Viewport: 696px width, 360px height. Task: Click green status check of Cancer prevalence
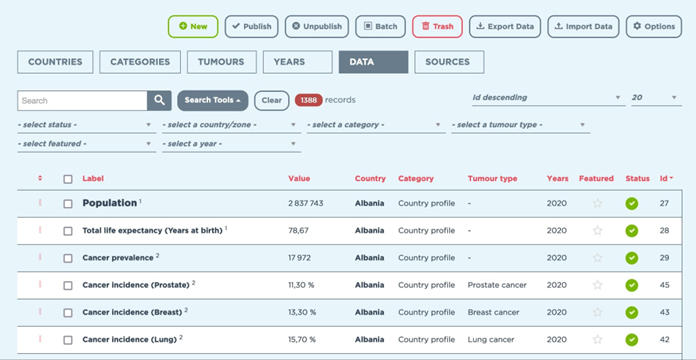(x=632, y=258)
